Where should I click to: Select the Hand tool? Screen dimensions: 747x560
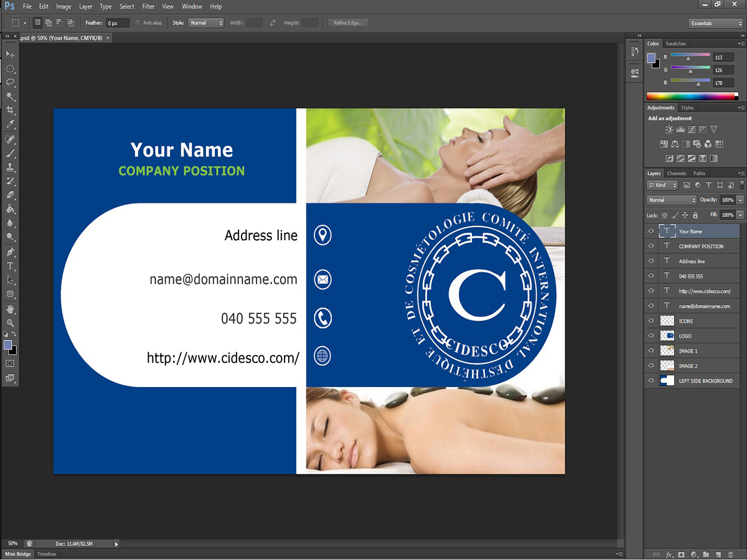[10, 309]
